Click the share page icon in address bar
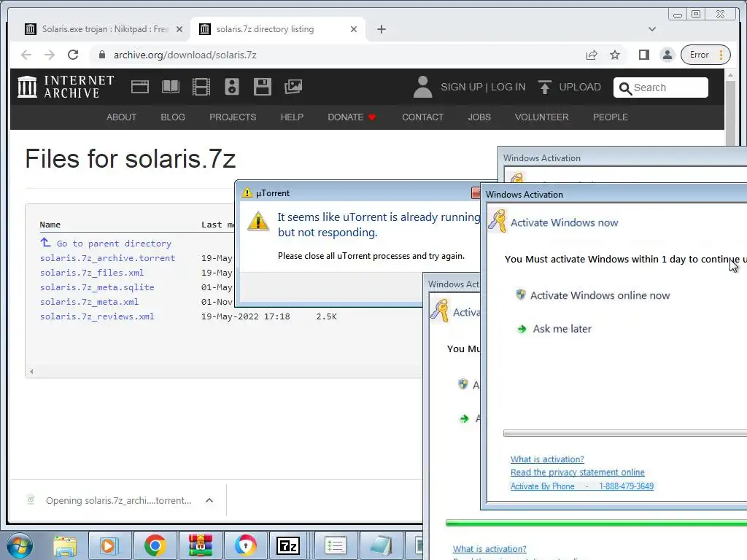Image resolution: width=747 pixels, height=560 pixels. pyautogui.click(x=591, y=55)
